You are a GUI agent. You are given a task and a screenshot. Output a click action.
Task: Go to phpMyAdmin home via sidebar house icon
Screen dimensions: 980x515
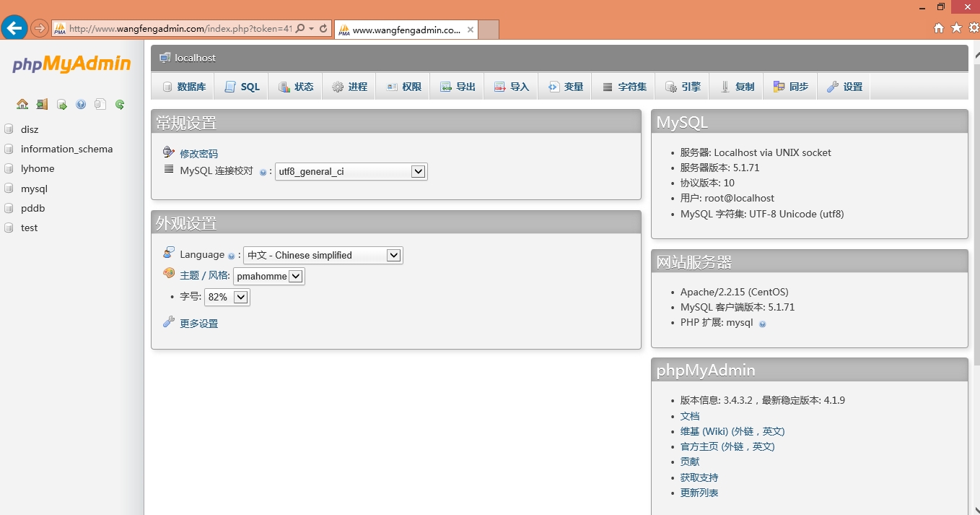click(22, 104)
